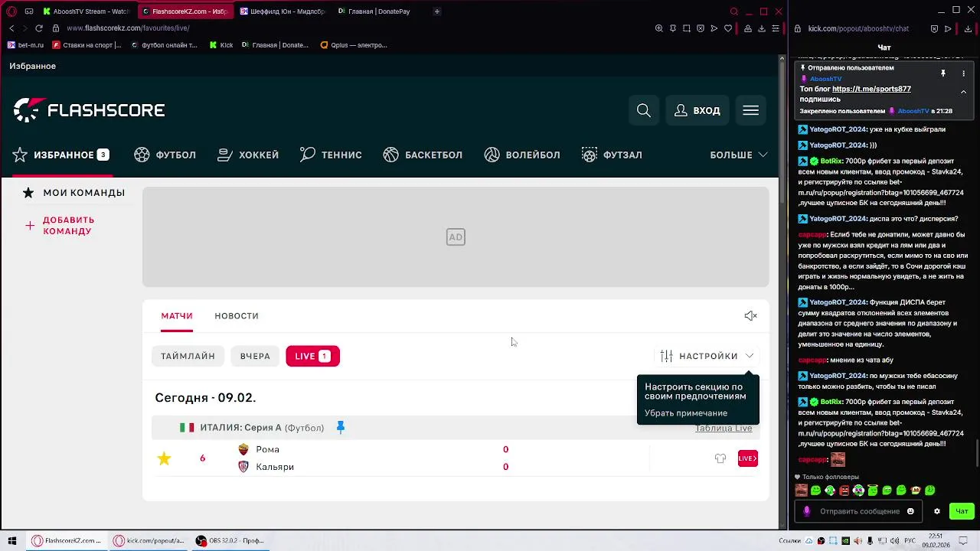This screenshot has width=980, height=551.
Task: Open Избранное favorites in the sports menu
Action: [60, 155]
